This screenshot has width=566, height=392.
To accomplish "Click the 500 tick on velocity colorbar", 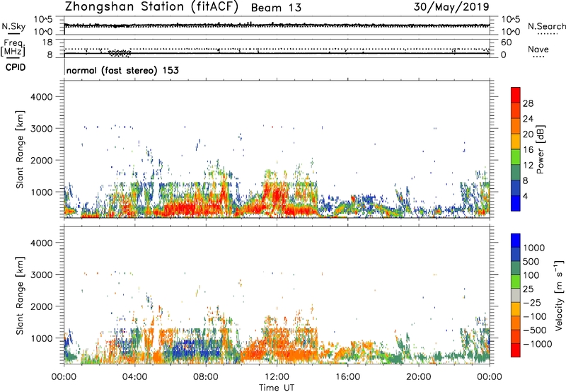I will pyautogui.click(x=531, y=261).
